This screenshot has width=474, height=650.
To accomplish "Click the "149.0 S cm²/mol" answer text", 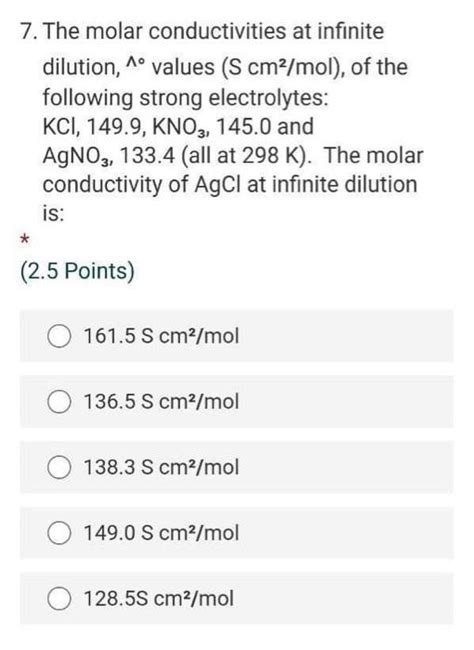I will click(x=161, y=532).
